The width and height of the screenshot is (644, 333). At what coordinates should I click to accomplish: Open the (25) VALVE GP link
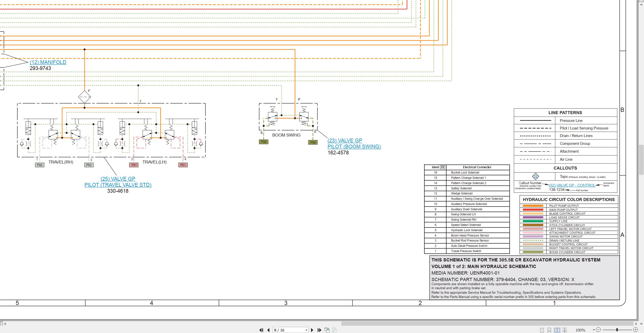[118, 179]
